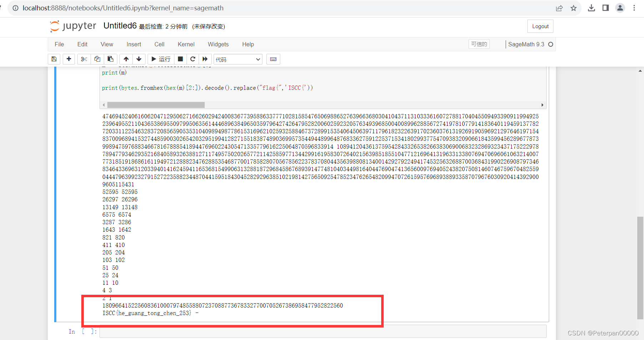
Task: Open browser profile avatar
Action: coord(620,8)
